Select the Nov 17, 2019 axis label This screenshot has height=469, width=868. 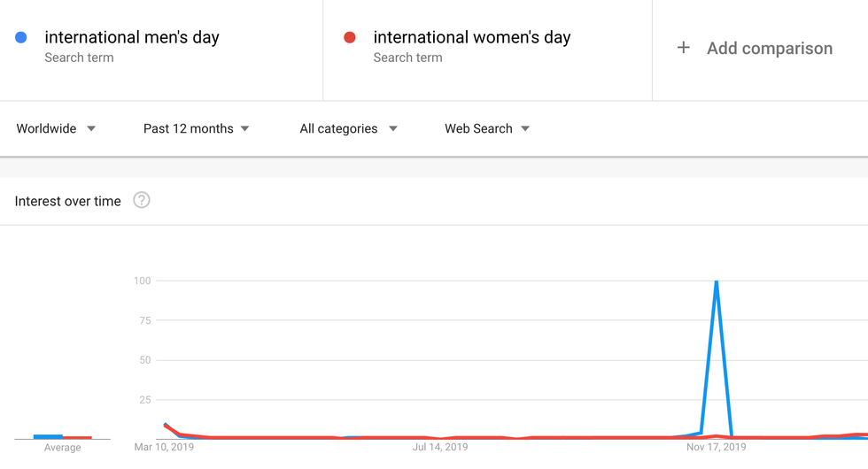[717, 447]
